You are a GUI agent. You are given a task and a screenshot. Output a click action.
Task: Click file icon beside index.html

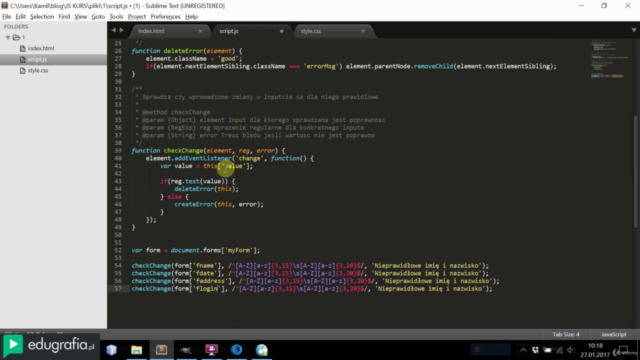click(x=22, y=48)
